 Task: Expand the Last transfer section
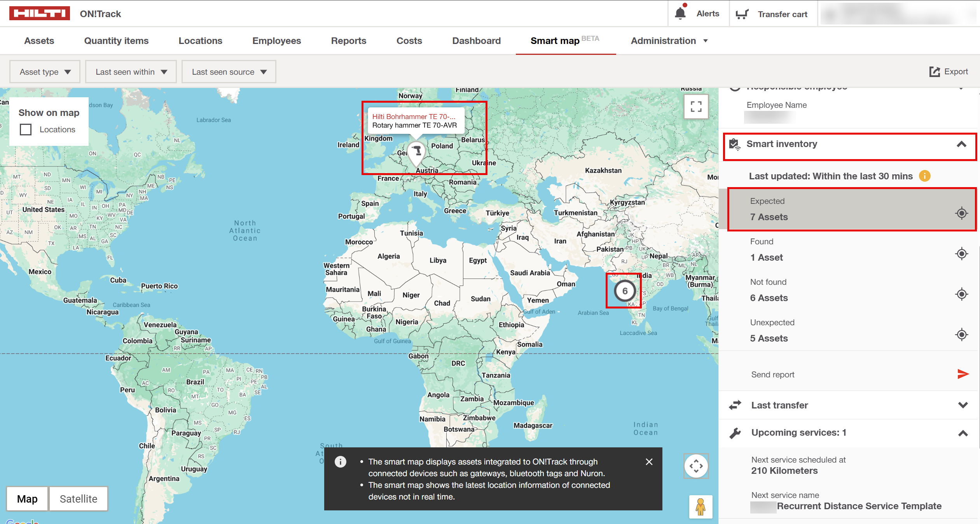963,405
